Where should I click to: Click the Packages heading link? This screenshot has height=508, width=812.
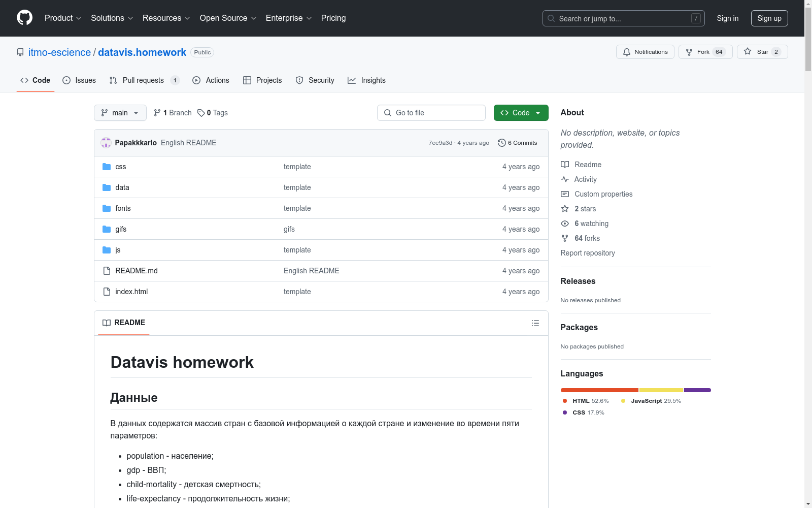pyautogui.click(x=579, y=327)
